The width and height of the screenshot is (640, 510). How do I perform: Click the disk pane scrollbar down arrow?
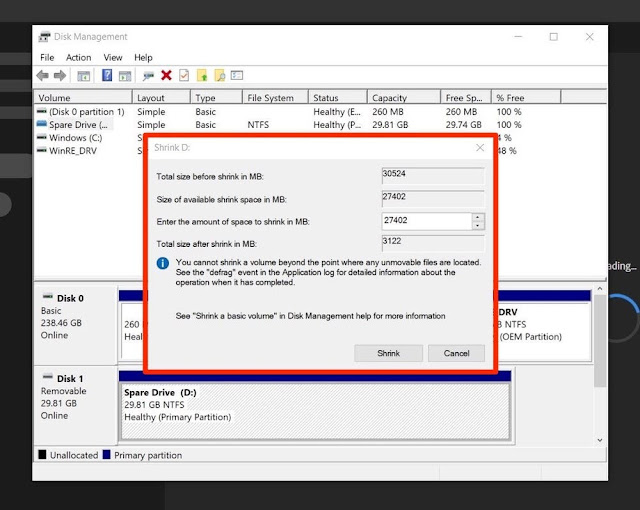pyautogui.click(x=600, y=440)
